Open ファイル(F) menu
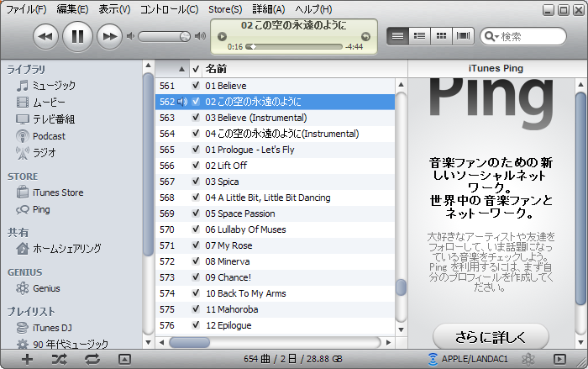 click(x=26, y=9)
